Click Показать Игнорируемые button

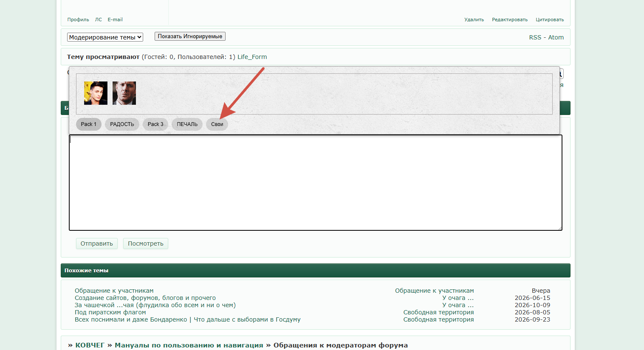pos(190,36)
